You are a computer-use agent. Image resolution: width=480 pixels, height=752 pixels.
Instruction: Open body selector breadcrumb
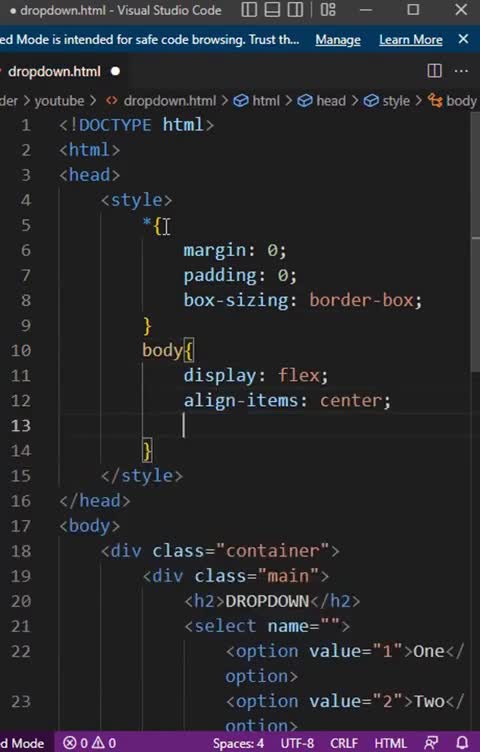(x=452, y=101)
